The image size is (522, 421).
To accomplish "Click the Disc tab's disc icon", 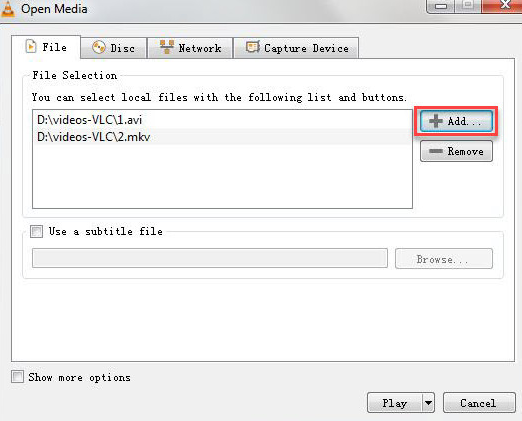I will point(99,48).
